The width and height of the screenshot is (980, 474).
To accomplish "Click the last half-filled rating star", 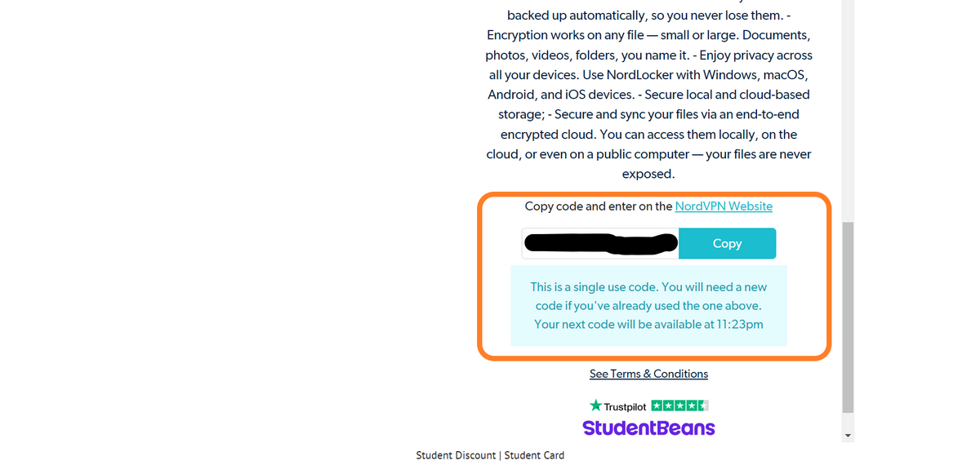I will 703,405.
